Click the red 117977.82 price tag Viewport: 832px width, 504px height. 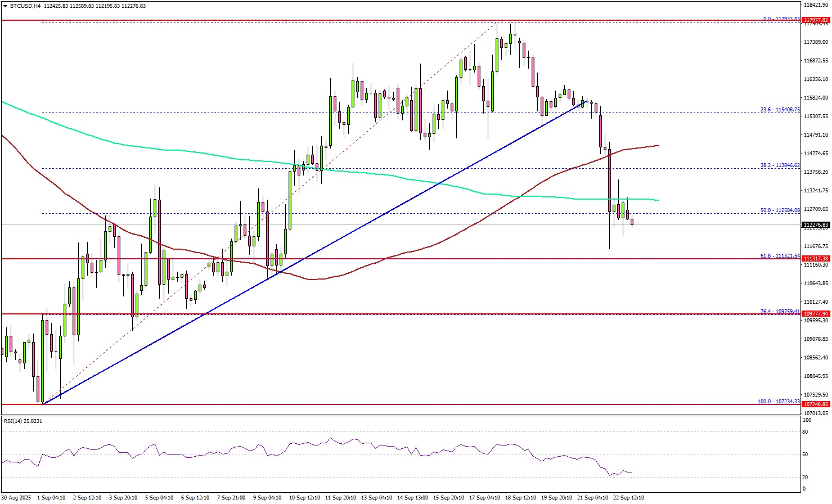coord(816,21)
